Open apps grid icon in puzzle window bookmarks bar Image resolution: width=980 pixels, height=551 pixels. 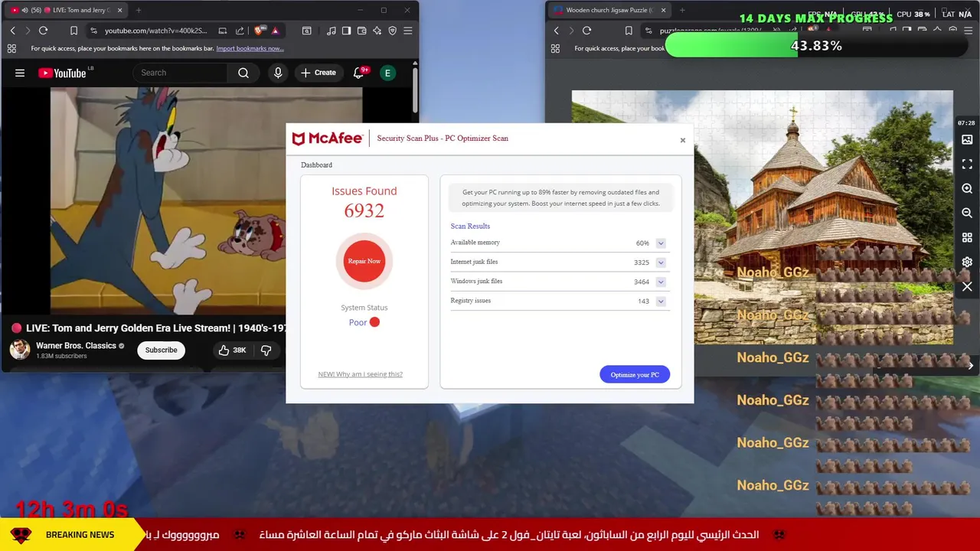coord(555,48)
